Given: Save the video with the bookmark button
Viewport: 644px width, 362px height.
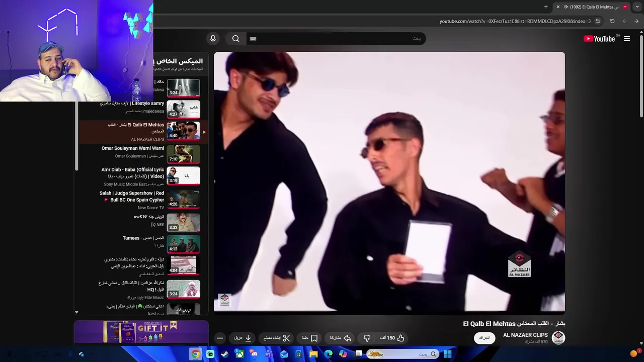Looking at the screenshot, I should 310,338.
